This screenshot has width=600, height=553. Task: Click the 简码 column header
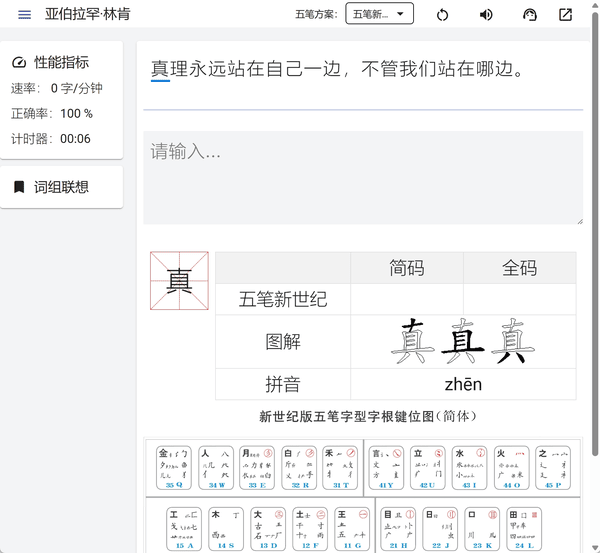click(x=406, y=268)
